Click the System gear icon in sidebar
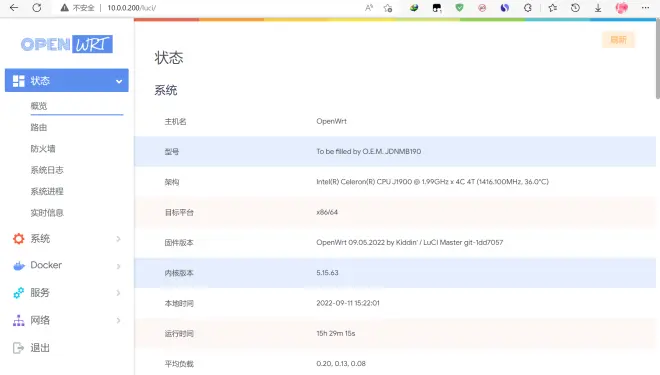660x375 pixels. click(x=19, y=239)
